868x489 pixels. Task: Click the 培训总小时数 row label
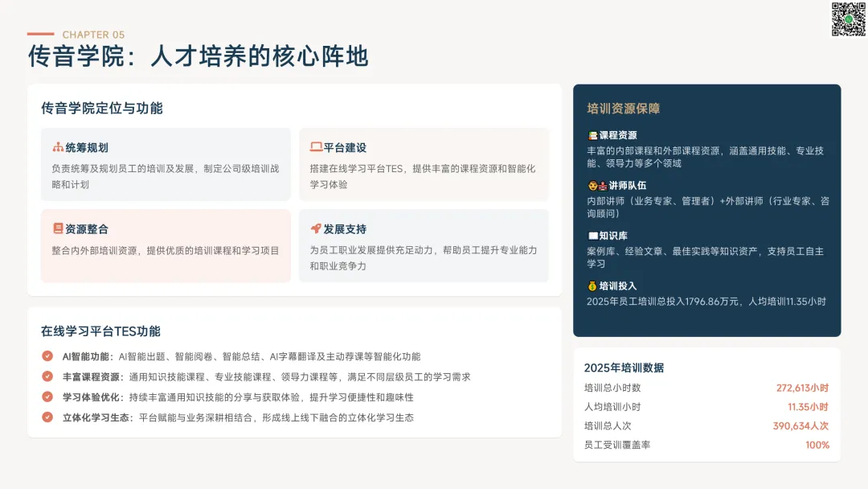pos(612,388)
